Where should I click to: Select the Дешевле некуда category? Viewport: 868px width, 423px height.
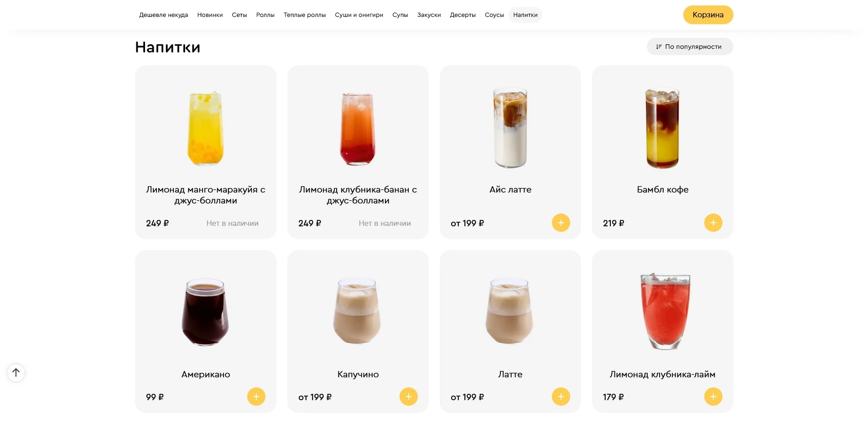click(163, 15)
